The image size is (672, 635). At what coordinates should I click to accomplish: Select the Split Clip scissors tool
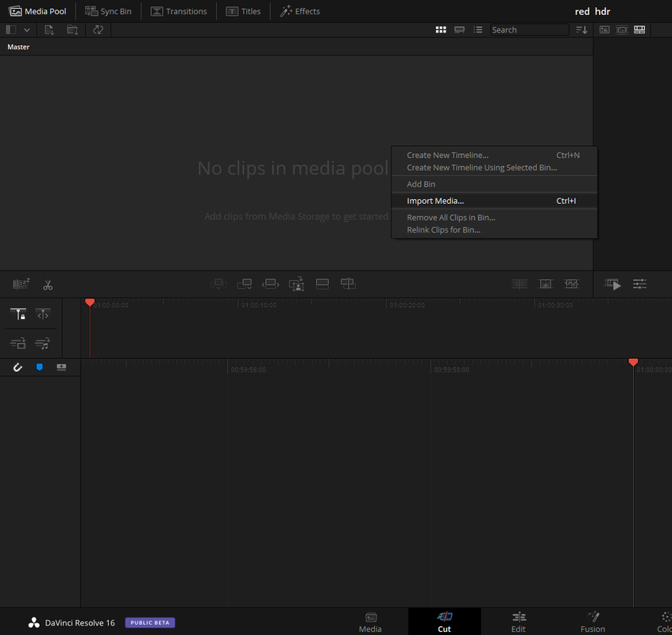(x=48, y=285)
